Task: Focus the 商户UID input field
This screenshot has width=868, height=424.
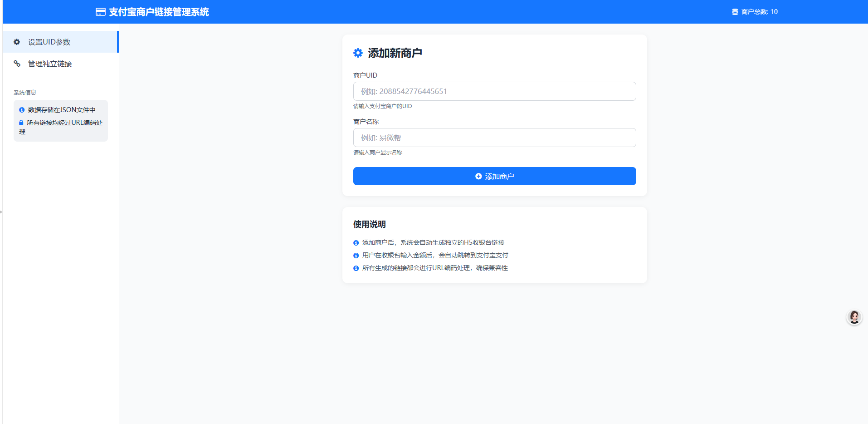Action: (x=494, y=91)
